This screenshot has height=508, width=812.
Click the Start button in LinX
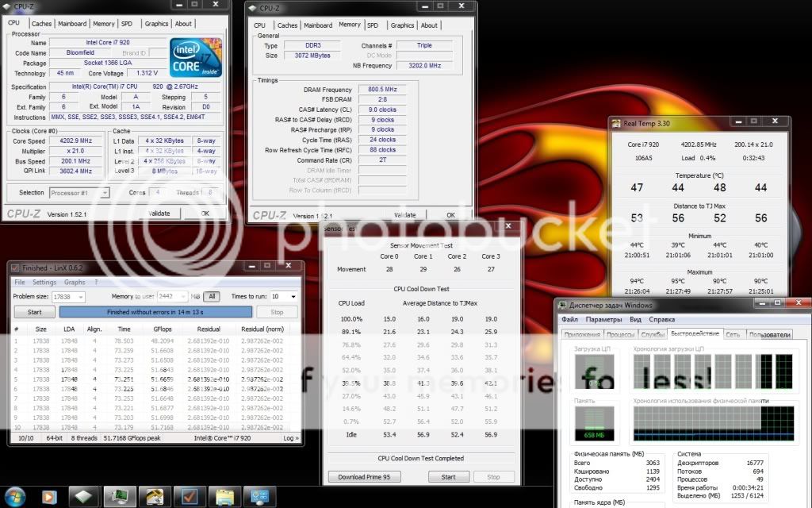[x=34, y=312]
